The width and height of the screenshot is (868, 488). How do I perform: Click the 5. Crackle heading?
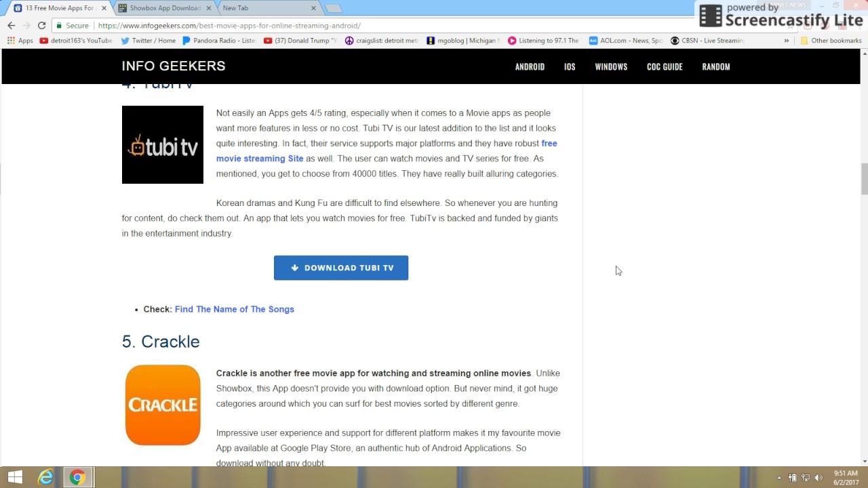tap(161, 342)
